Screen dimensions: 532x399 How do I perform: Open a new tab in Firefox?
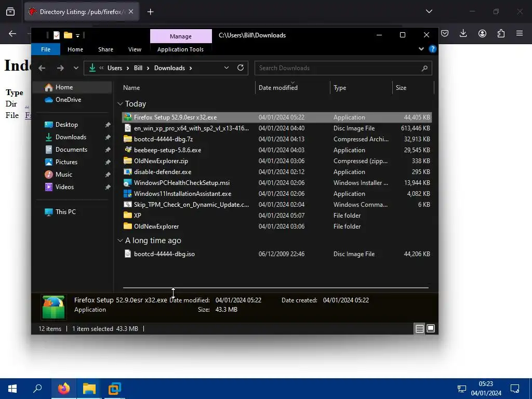[150, 12]
